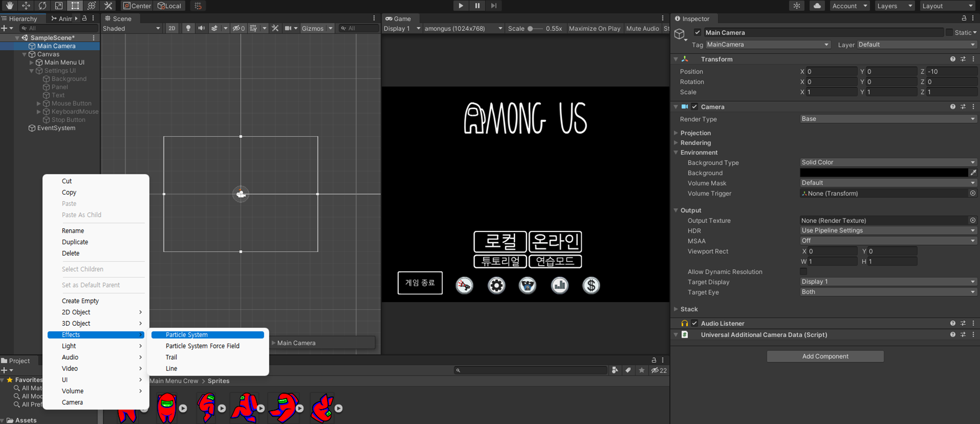This screenshot has height=424, width=980.
Task: Select Create Empty in context menu
Action: [x=96, y=301]
